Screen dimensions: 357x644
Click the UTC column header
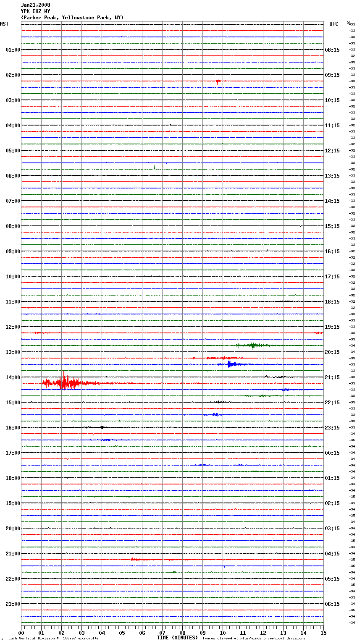(334, 24)
